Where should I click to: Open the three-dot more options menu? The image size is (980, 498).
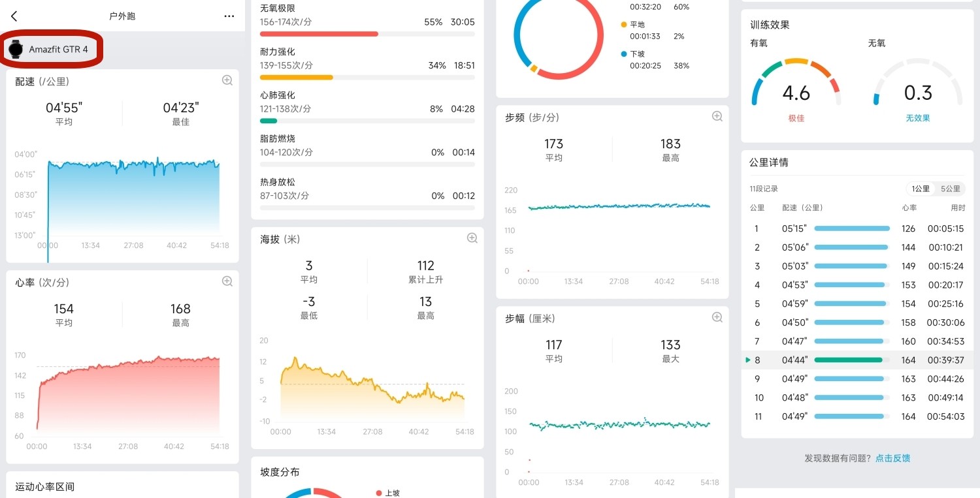point(229,16)
